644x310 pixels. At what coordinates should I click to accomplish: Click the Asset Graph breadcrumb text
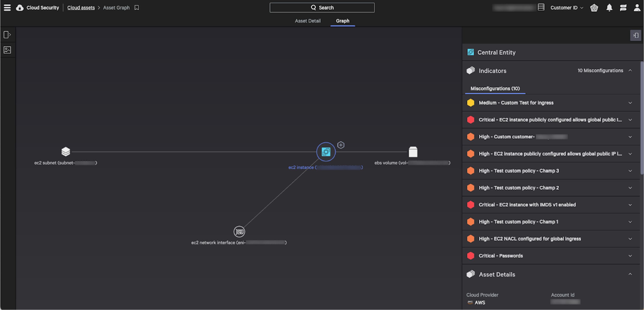pos(116,8)
